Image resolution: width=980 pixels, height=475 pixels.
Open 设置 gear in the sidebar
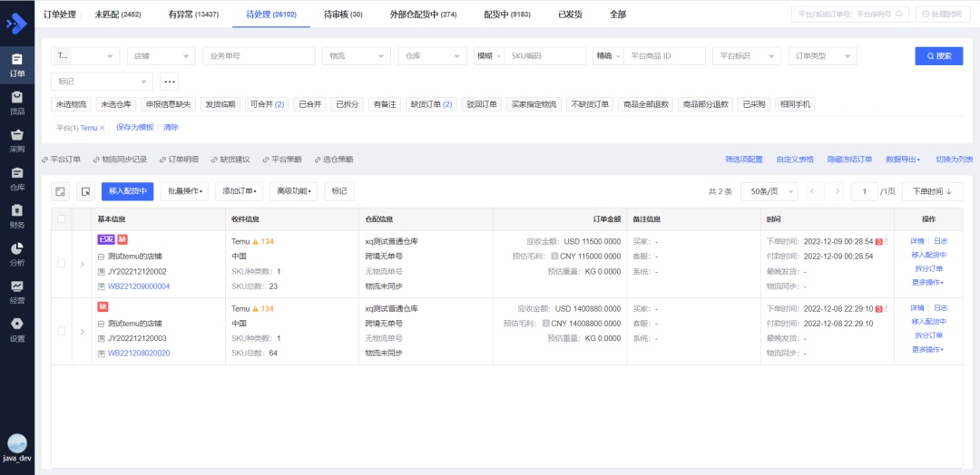pos(17,329)
